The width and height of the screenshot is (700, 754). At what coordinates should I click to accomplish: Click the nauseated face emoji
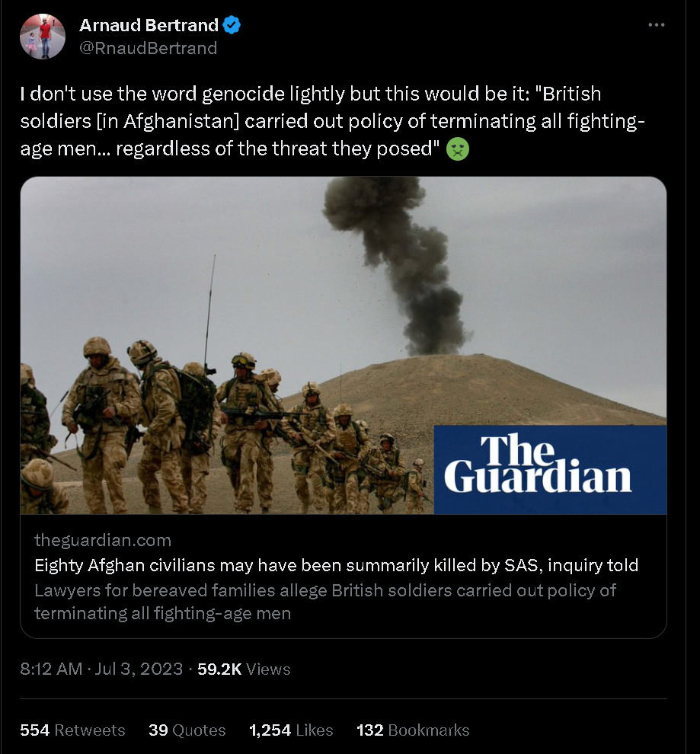pyautogui.click(x=457, y=149)
